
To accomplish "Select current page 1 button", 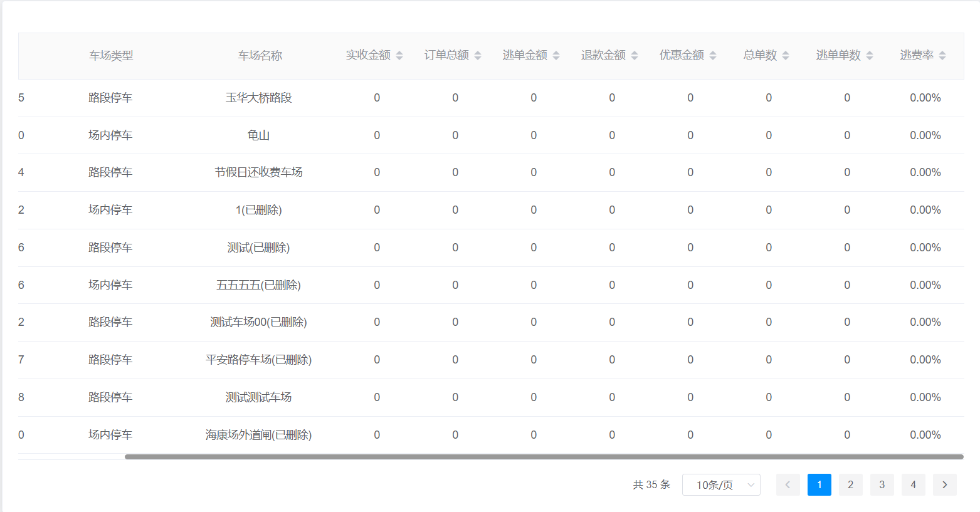I will tap(819, 485).
